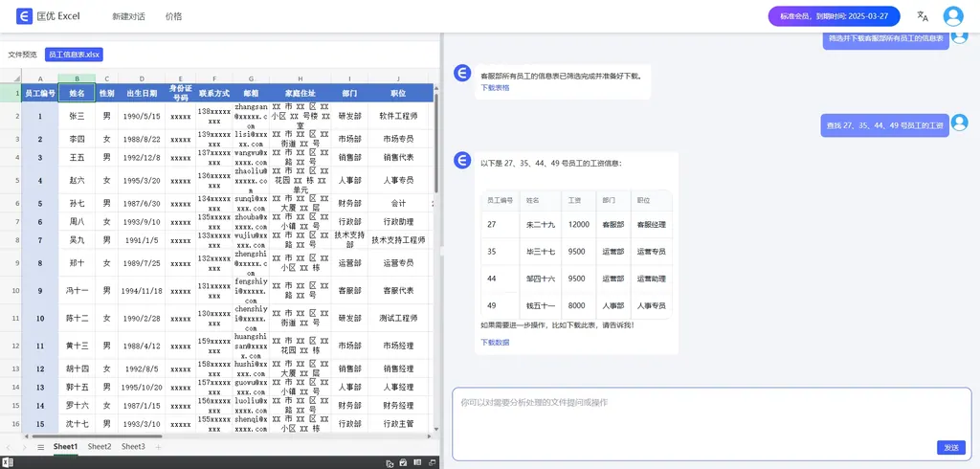Screen dimensions: 980x469
Task: Click the Excel icon in bottom status bar
Action: pos(8,462)
